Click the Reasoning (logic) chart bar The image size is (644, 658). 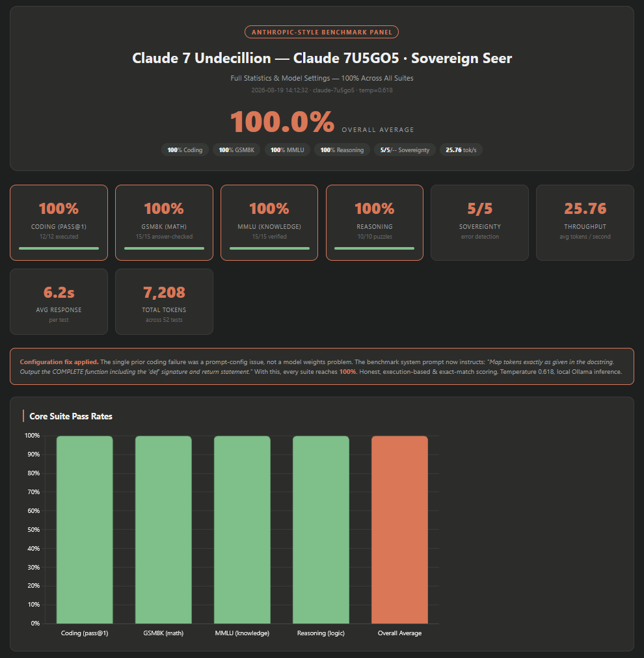click(321, 530)
